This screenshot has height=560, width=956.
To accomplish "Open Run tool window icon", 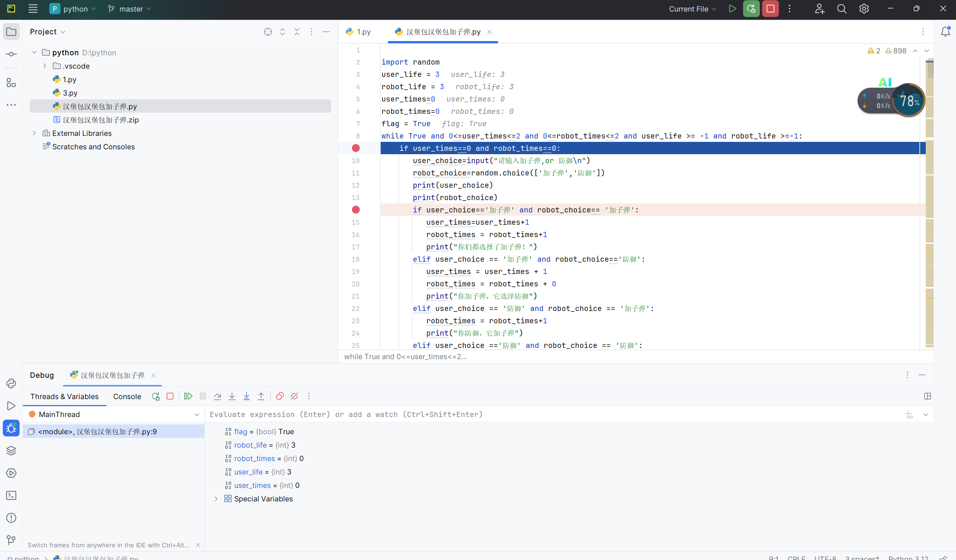I will coord(11,406).
